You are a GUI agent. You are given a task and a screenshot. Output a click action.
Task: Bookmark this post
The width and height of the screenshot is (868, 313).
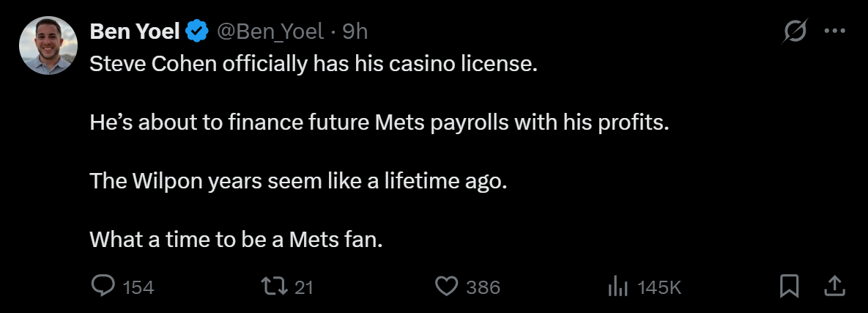coord(789,287)
